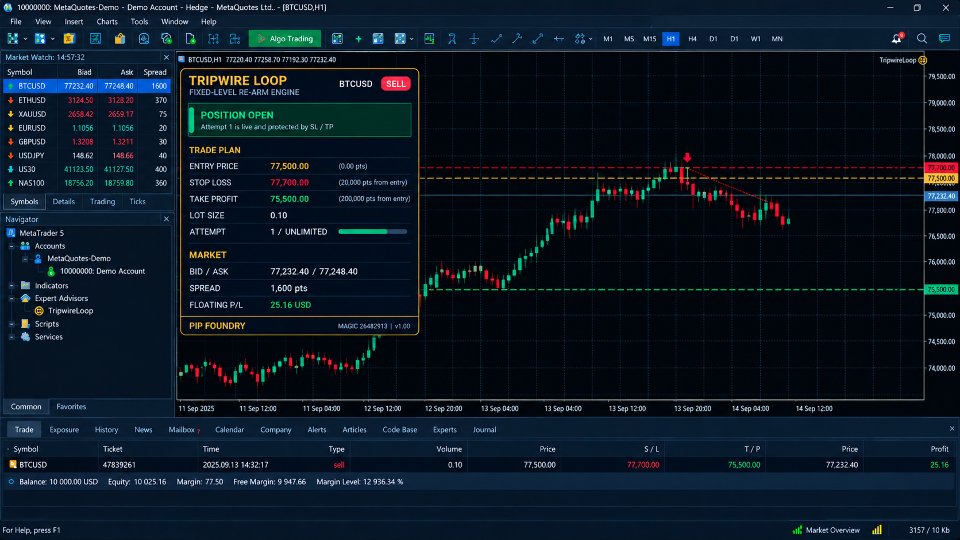Collapse the Accounts tree node

click(x=12, y=246)
